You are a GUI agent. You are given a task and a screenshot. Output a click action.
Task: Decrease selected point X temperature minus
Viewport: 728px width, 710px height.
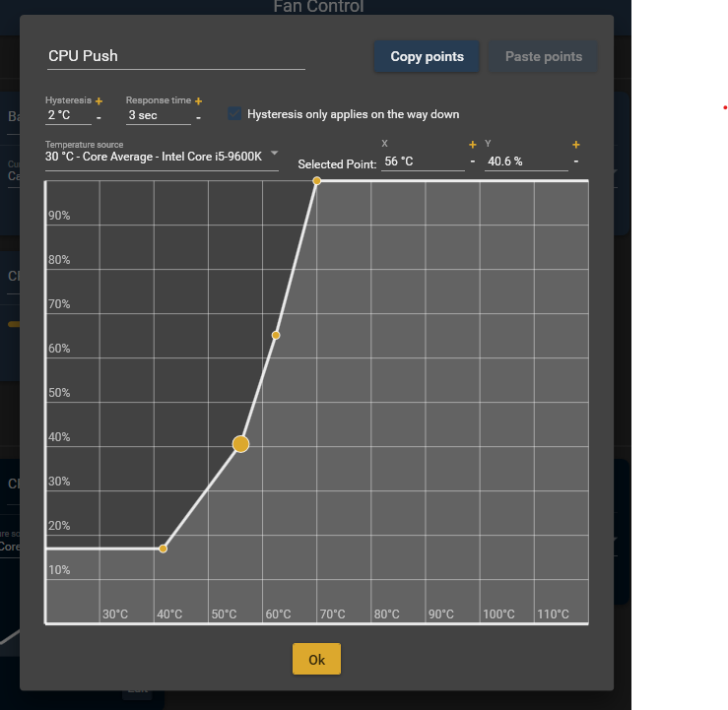pos(473,162)
